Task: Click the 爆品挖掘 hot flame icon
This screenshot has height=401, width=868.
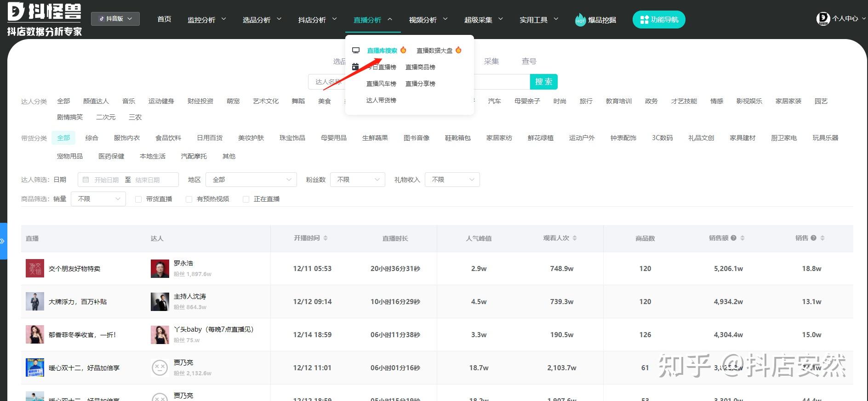Action: click(580, 20)
